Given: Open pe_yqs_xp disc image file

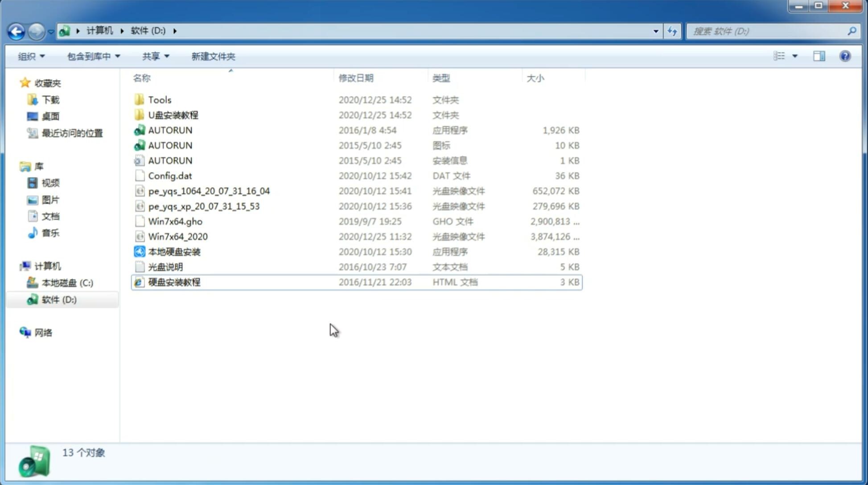Looking at the screenshot, I should [204, 206].
